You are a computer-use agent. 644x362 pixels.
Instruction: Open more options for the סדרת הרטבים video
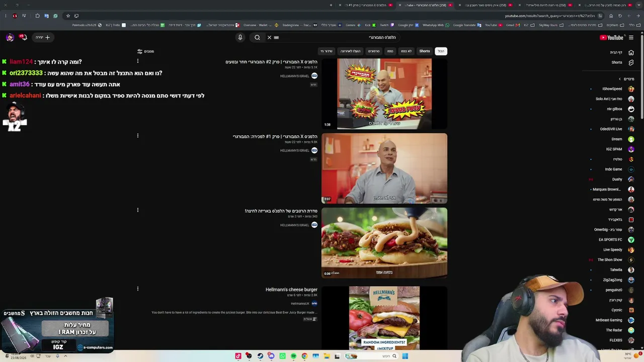137,210
